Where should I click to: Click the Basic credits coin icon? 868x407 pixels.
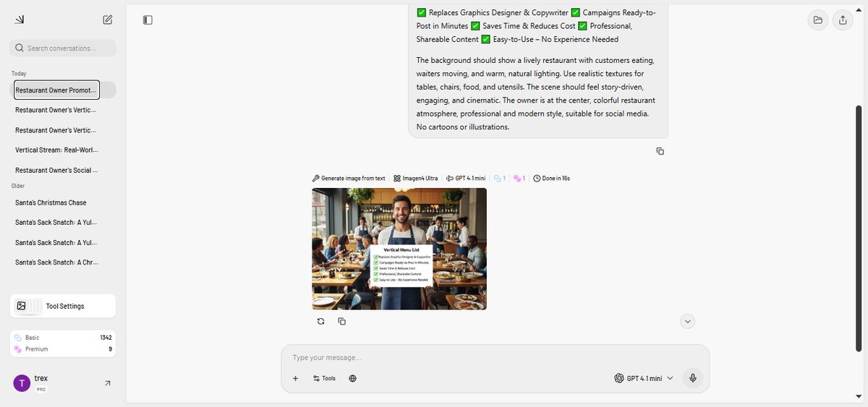pyautogui.click(x=18, y=338)
